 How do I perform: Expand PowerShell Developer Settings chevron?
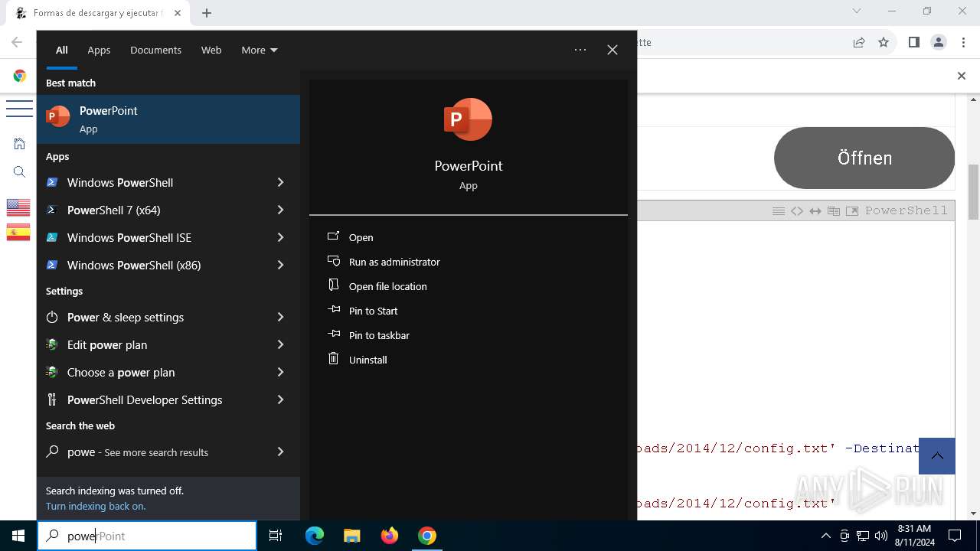(280, 399)
